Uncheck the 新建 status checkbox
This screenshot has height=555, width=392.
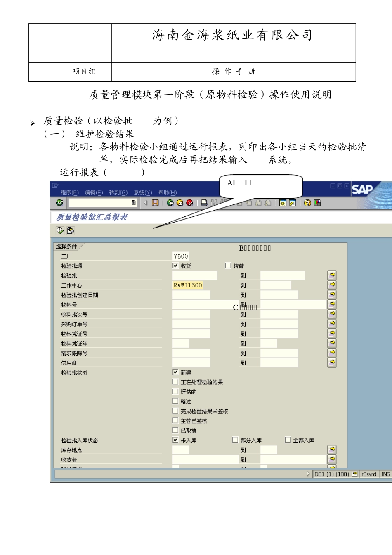(x=175, y=372)
